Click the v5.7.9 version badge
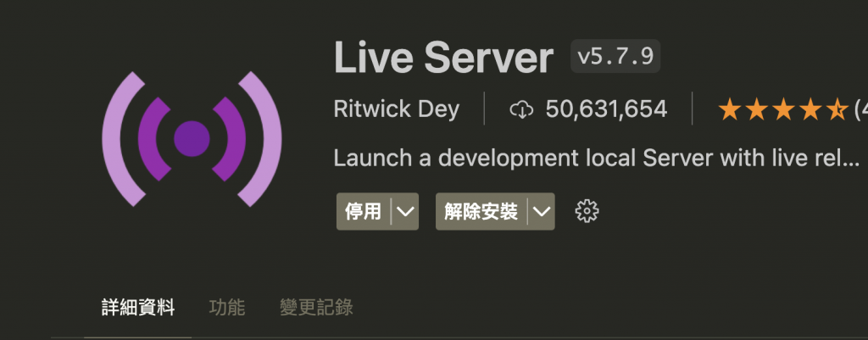 click(x=615, y=56)
